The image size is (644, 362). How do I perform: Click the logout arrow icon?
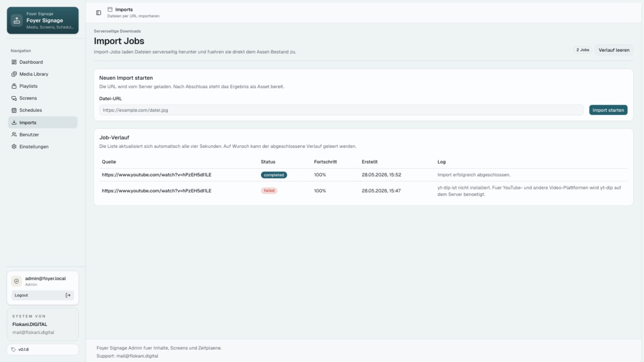68,295
